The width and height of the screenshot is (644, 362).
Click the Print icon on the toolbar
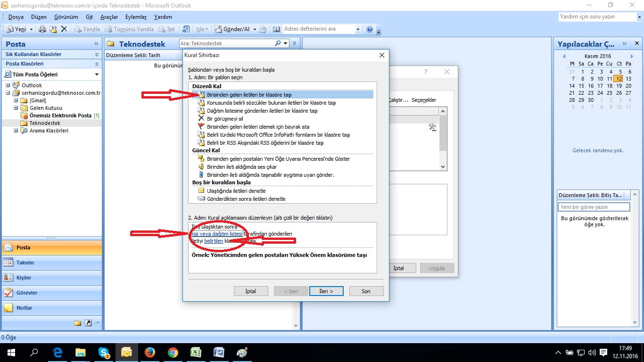[41, 29]
